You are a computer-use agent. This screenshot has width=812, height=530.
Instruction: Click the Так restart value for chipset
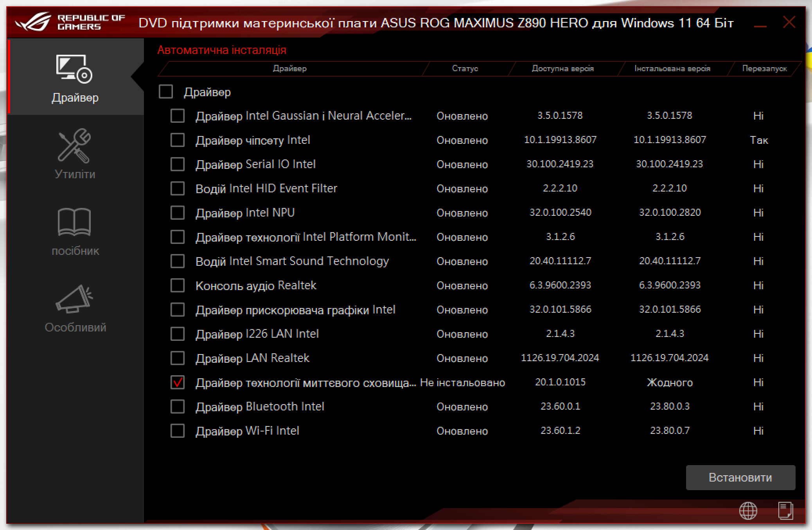(x=759, y=140)
